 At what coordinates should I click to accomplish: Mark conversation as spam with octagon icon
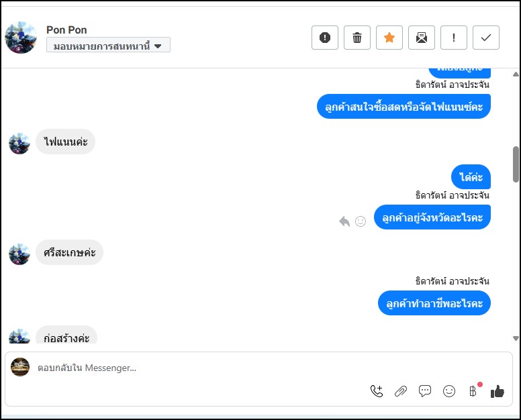(x=325, y=38)
